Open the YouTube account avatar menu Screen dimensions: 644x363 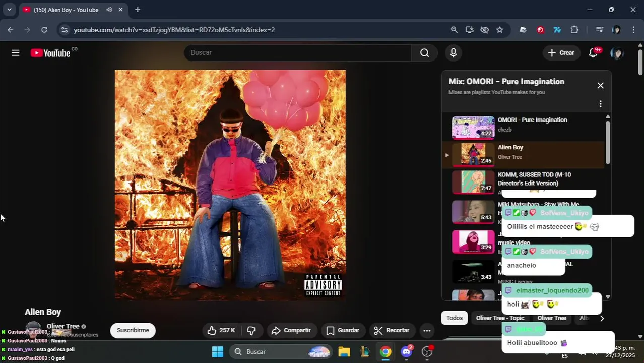tap(617, 53)
